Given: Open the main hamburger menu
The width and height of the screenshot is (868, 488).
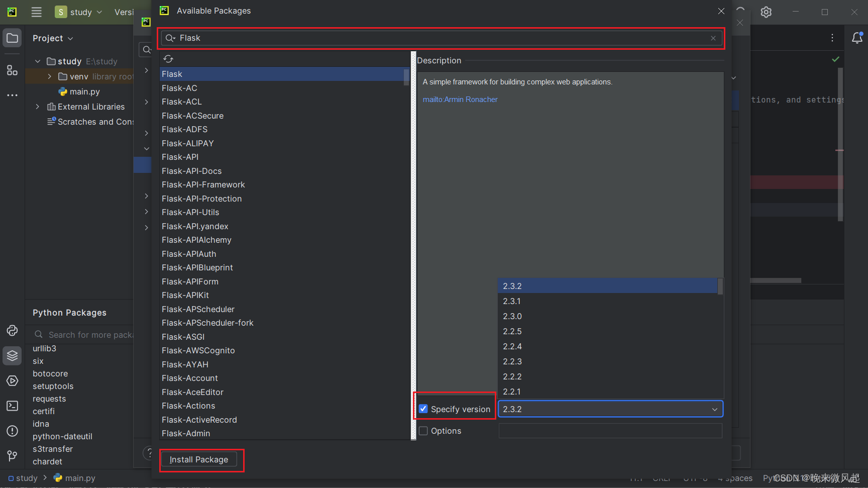Looking at the screenshot, I should point(36,12).
